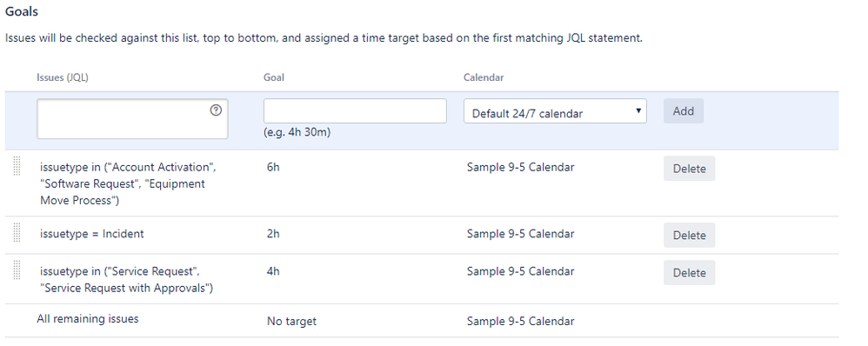Click the 2h goal for Incident
This screenshot has width=868, height=346.
pos(273,234)
